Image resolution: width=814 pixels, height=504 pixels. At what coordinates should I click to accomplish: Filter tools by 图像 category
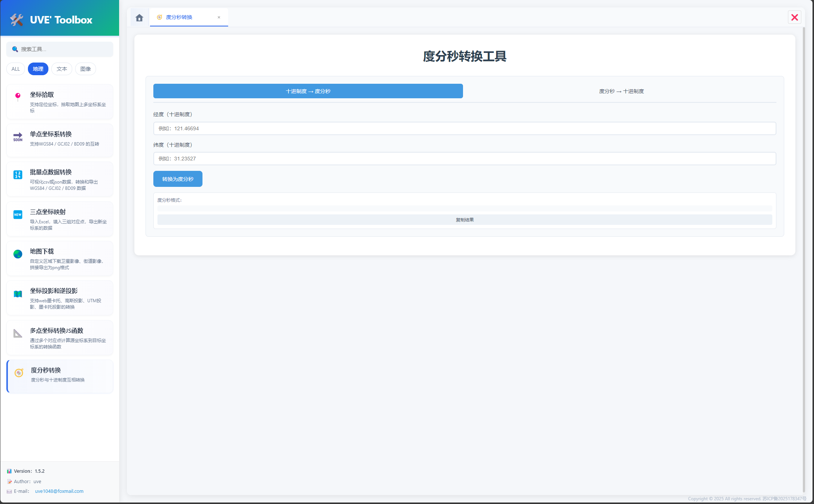86,69
